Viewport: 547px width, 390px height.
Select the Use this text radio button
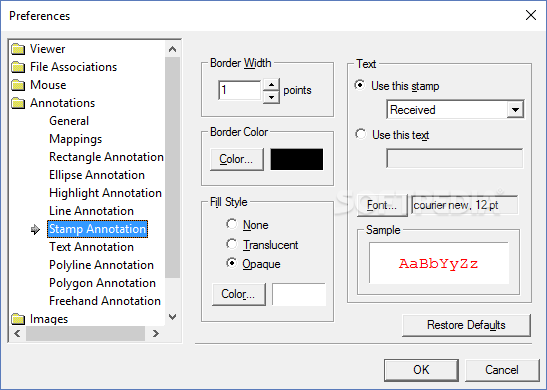click(360, 134)
